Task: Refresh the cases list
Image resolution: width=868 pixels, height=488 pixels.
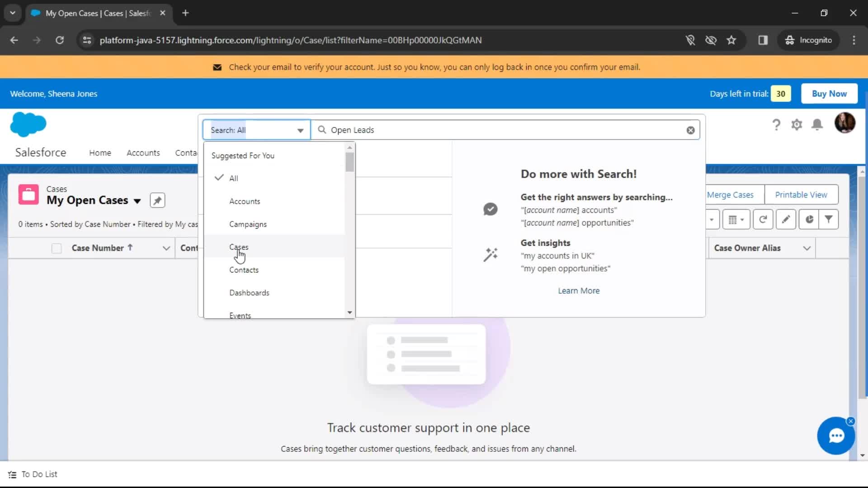Action: click(x=763, y=219)
